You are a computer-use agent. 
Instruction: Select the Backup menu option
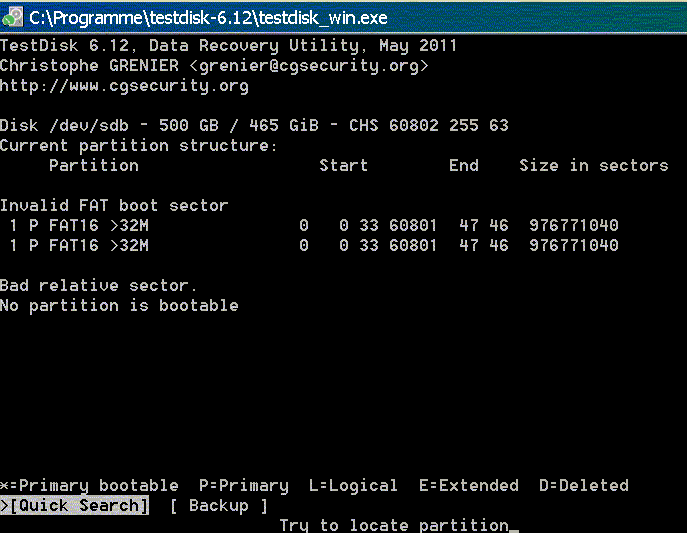[219, 505]
